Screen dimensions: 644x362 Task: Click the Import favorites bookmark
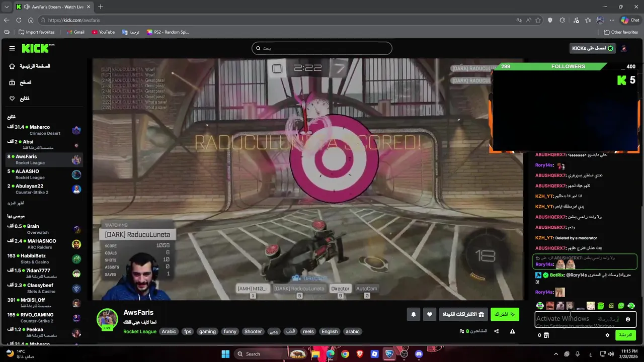[x=36, y=32]
